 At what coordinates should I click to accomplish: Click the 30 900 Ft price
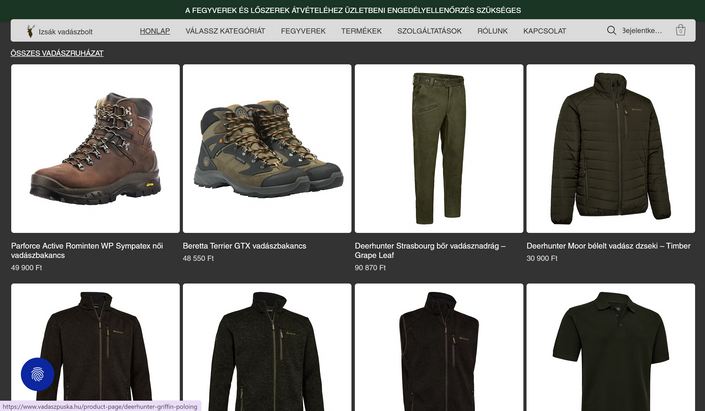pos(542,258)
